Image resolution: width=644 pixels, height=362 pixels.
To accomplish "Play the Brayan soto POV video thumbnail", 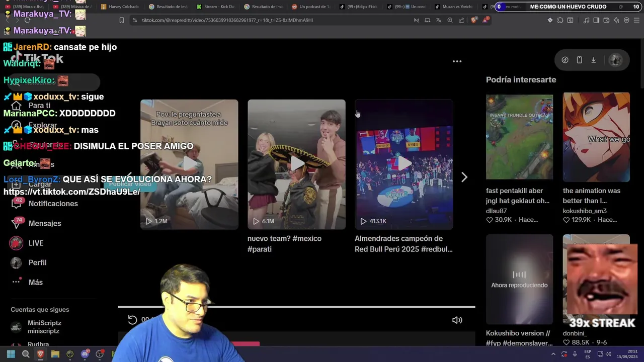I will click(189, 164).
